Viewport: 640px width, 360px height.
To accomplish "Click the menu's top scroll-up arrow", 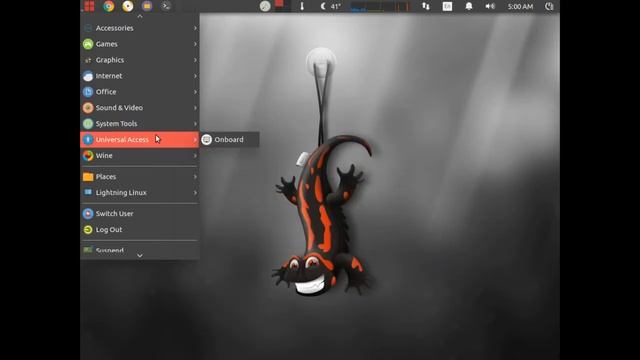I will pos(140,16).
